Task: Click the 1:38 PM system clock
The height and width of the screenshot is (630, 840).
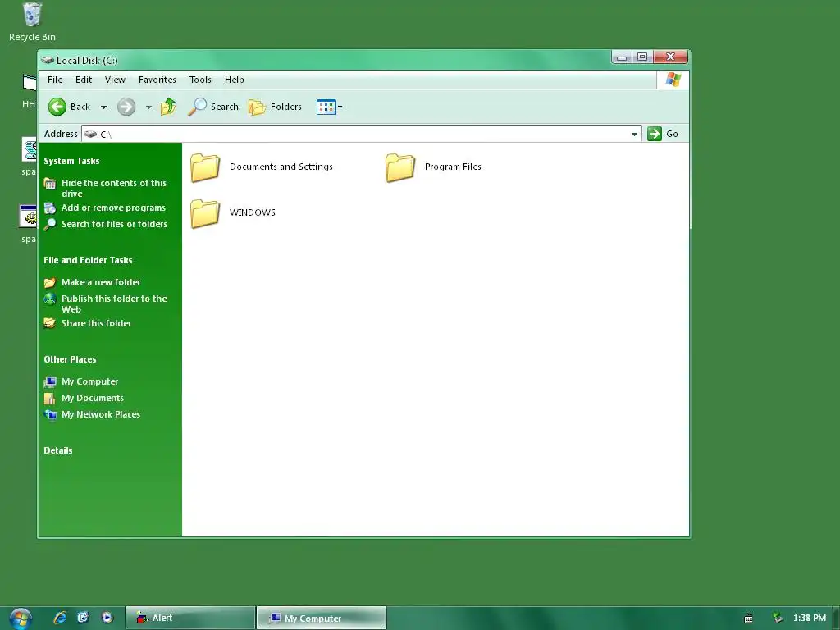Action: (810, 618)
